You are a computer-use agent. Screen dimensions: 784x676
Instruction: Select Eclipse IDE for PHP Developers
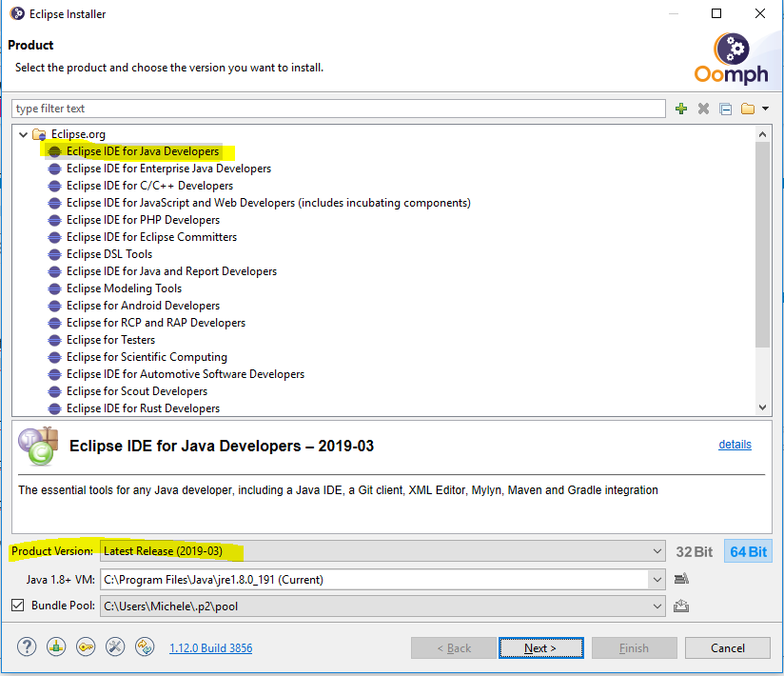point(143,220)
